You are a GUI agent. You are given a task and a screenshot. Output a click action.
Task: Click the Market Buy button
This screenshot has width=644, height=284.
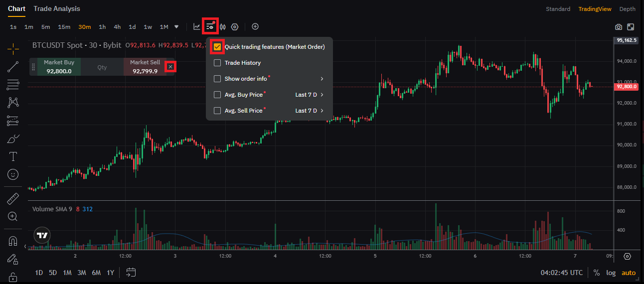pyautogui.click(x=59, y=67)
